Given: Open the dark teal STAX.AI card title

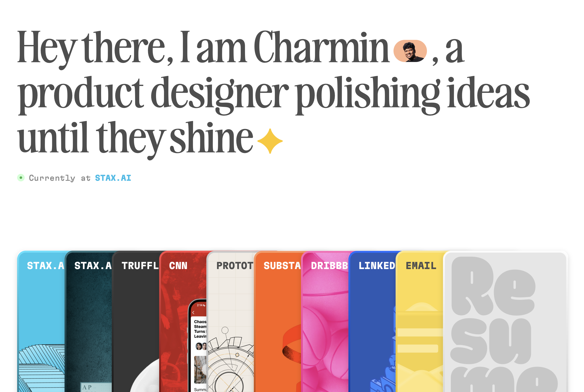Looking at the screenshot, I should coord(93,266).
